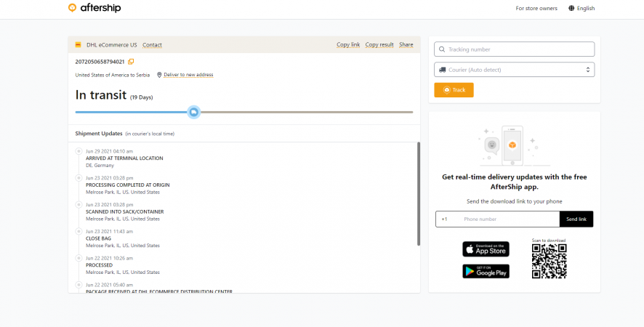Click Copy result
Viewport: 644px width, 327px height.
(379, 45)
